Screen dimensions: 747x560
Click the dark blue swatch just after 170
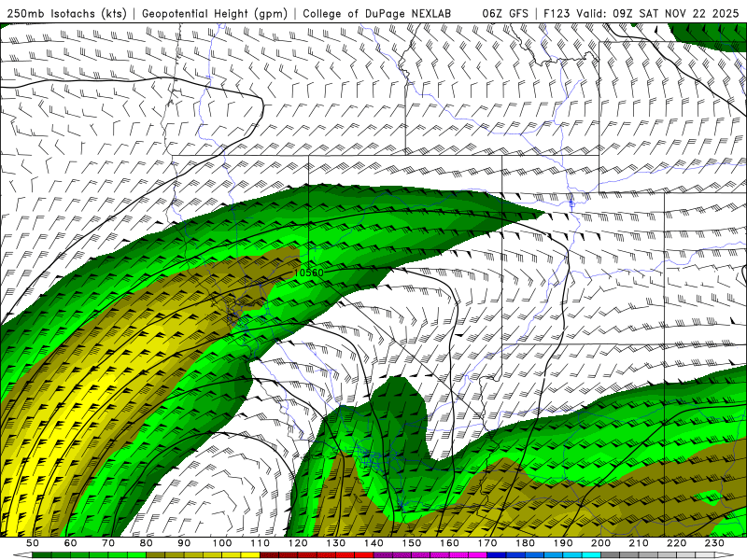click(x=497, y=555)
